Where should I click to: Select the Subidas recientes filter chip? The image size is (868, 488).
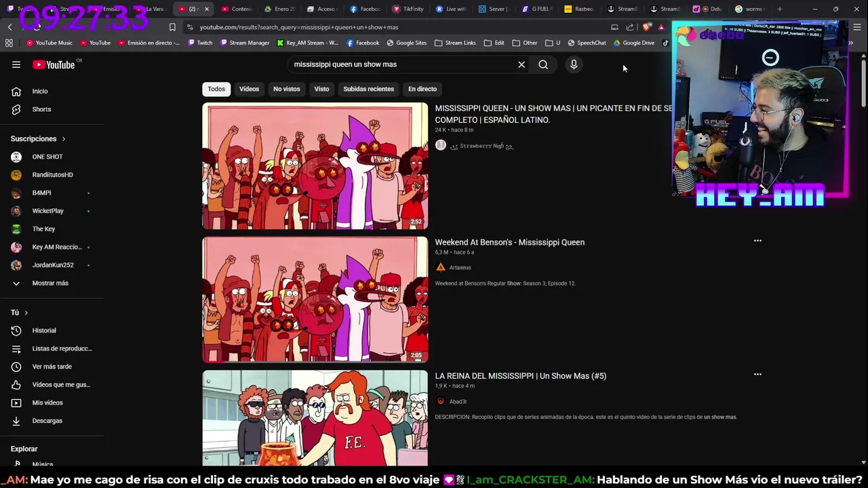click(368, 89)
